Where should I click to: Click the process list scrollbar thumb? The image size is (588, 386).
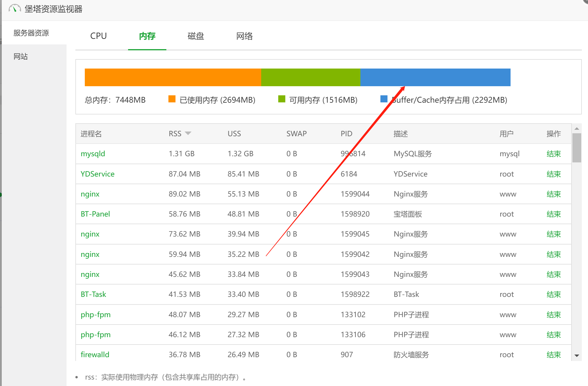[577, 148]
